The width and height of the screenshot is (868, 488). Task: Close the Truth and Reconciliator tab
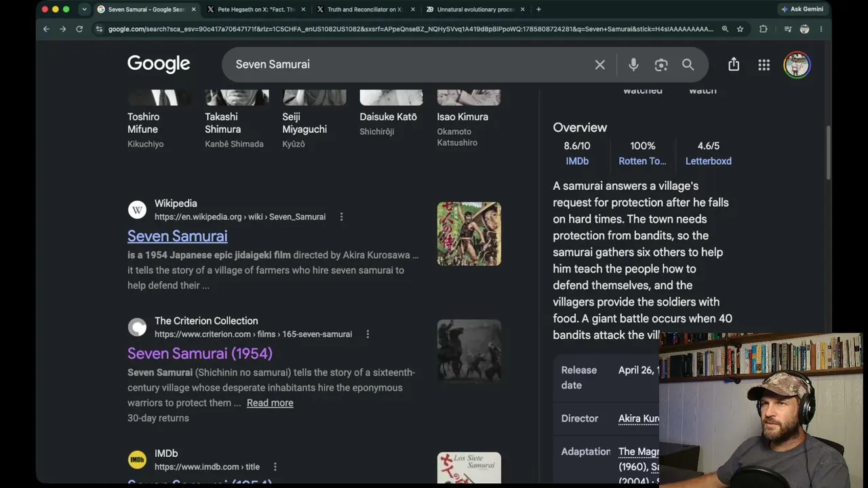coord(413,9)
